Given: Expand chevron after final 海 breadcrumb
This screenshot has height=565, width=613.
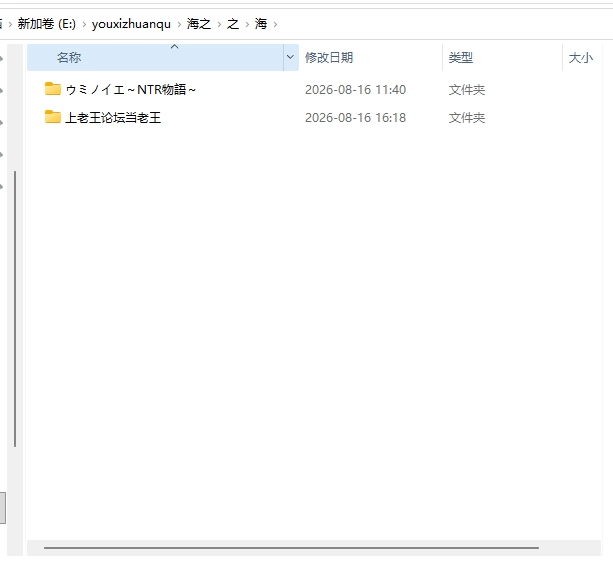Looking at the screenshot, I should tap(276, 24).
